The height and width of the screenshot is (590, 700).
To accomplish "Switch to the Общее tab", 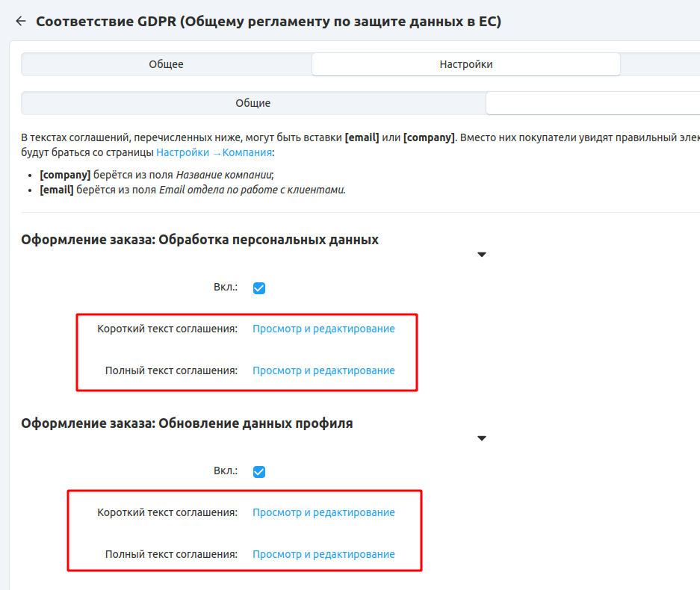I will 166,64.
